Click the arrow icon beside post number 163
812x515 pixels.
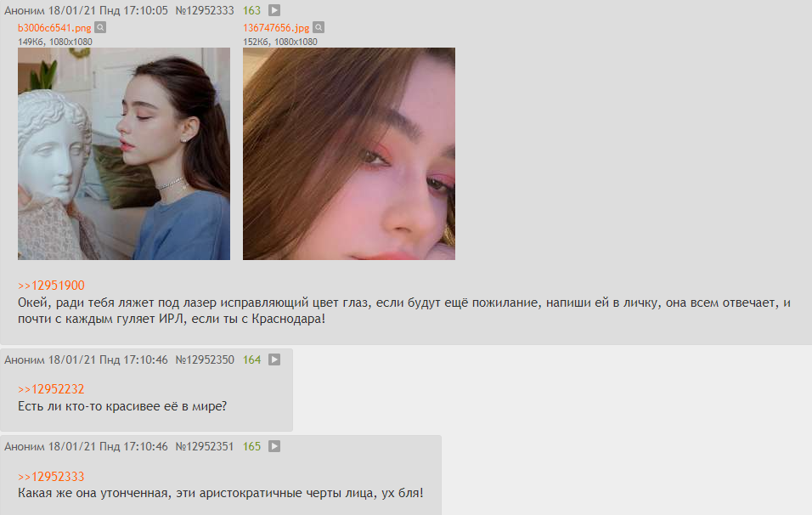(274, 10)
